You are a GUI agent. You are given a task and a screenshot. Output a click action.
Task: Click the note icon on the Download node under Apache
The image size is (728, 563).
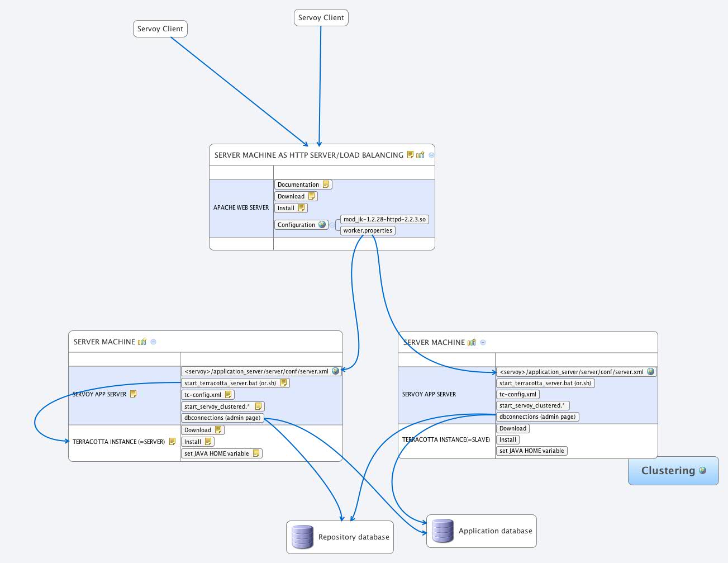pyautogui.click(x=312, y=196)
